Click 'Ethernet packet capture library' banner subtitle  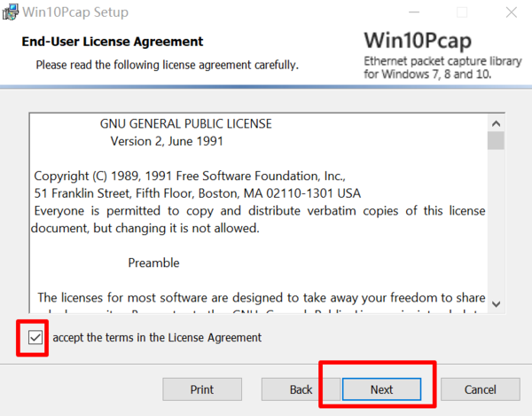442,61
